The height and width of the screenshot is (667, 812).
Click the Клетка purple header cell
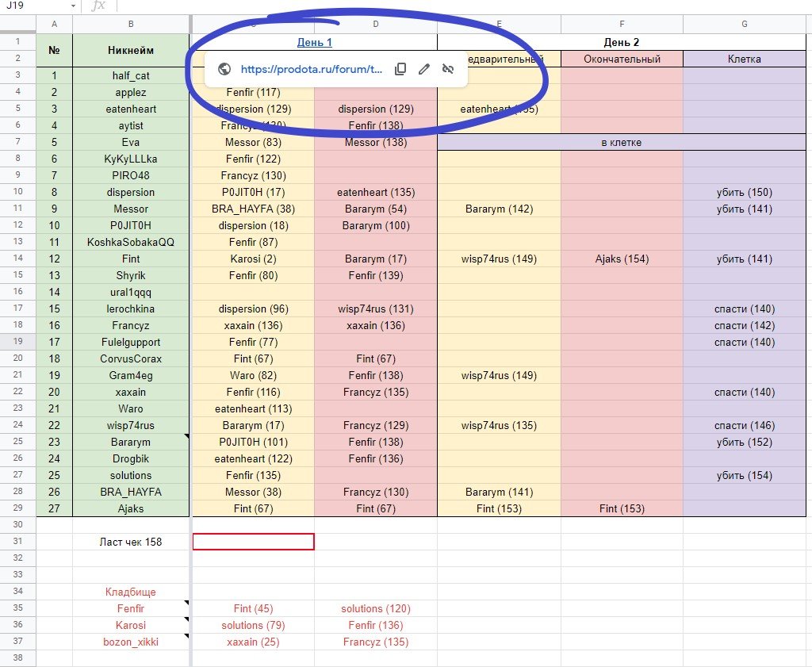pyautogui.click(x=744, y=59)
